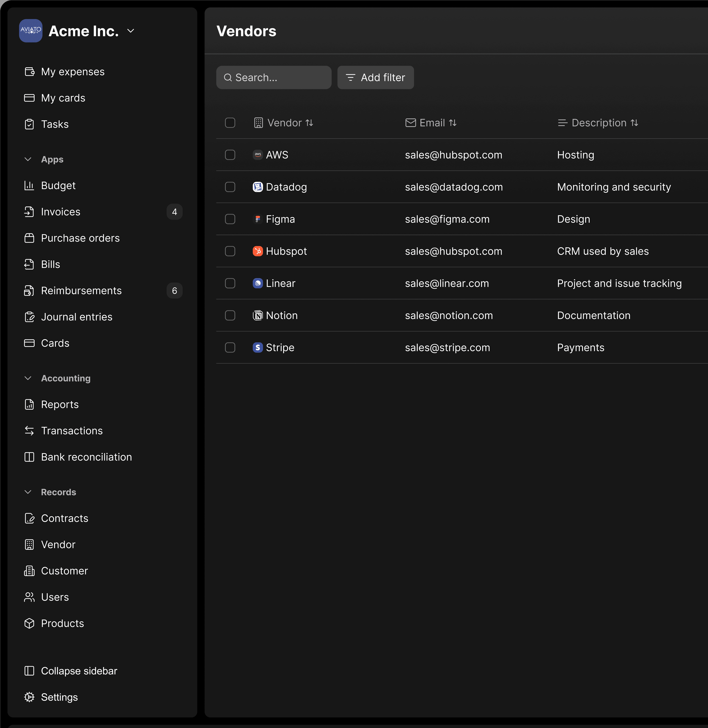Check the AWS row checkbox
This screenshot has width=708, height=728.
[x=230, y=155]
